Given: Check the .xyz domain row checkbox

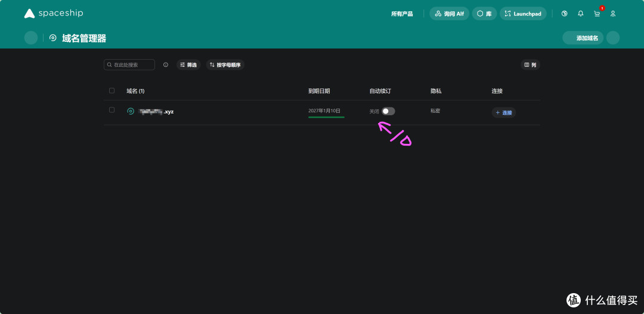Looking at the screenshot, I should (112, 110).
